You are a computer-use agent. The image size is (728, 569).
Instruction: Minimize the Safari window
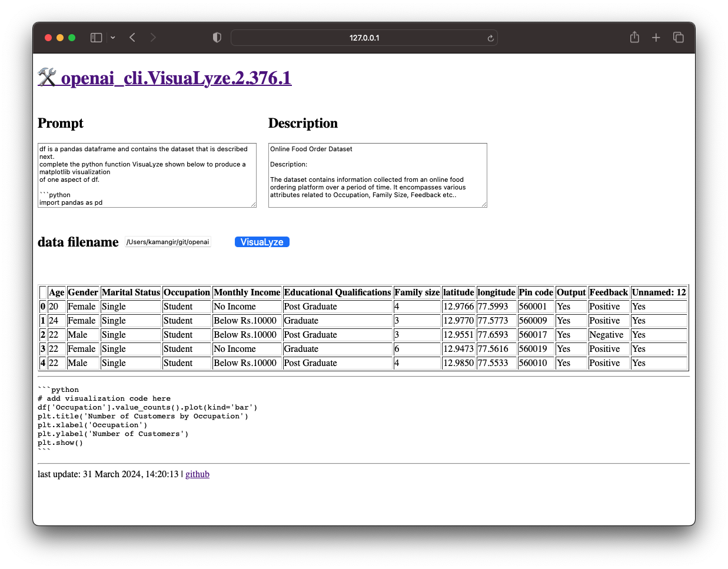pos(60,38)
